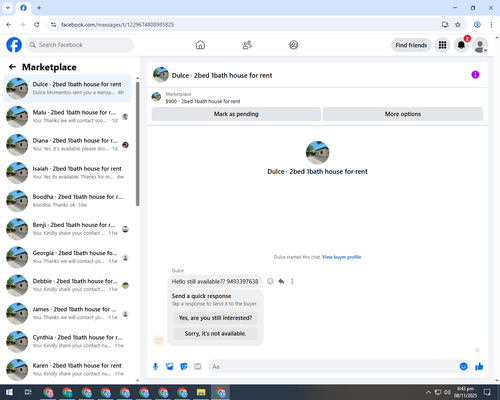Record a voice clip microphone icon
Screen dimensions: 500x400
(155, 367)
